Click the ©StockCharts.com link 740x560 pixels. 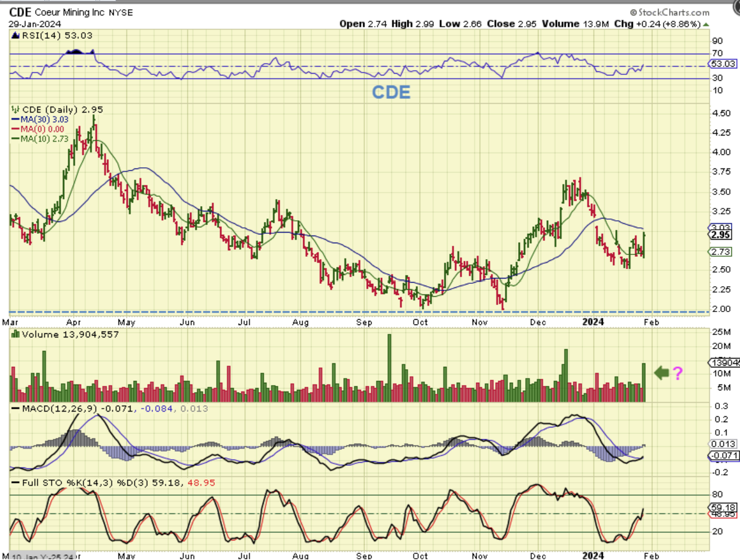670,12
